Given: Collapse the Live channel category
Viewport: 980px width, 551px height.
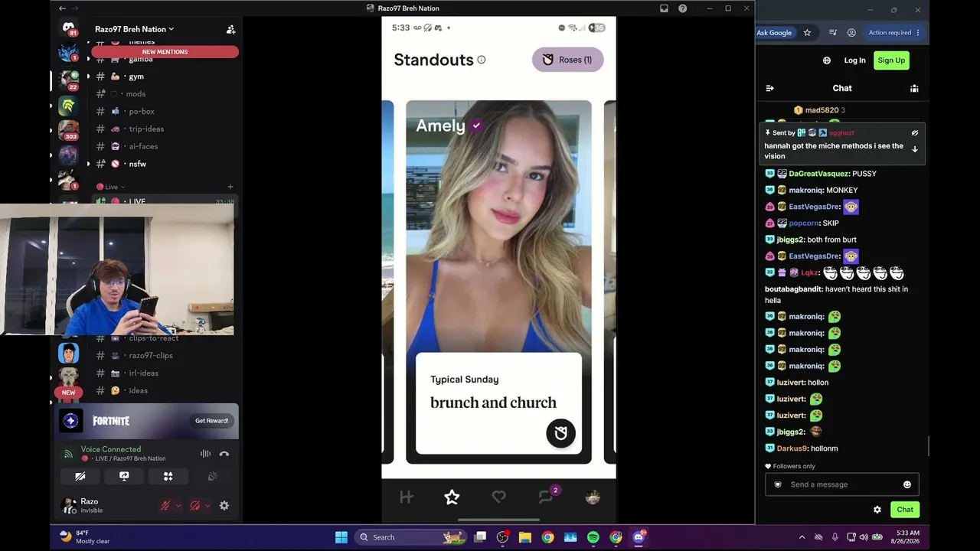Looking at the screenshot, I should [x=111, y=187].
